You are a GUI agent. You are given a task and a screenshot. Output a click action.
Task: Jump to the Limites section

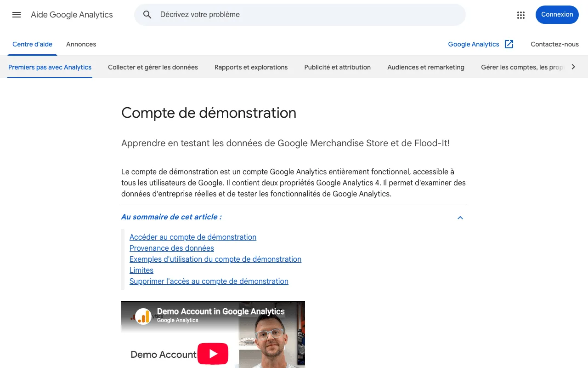141,270
